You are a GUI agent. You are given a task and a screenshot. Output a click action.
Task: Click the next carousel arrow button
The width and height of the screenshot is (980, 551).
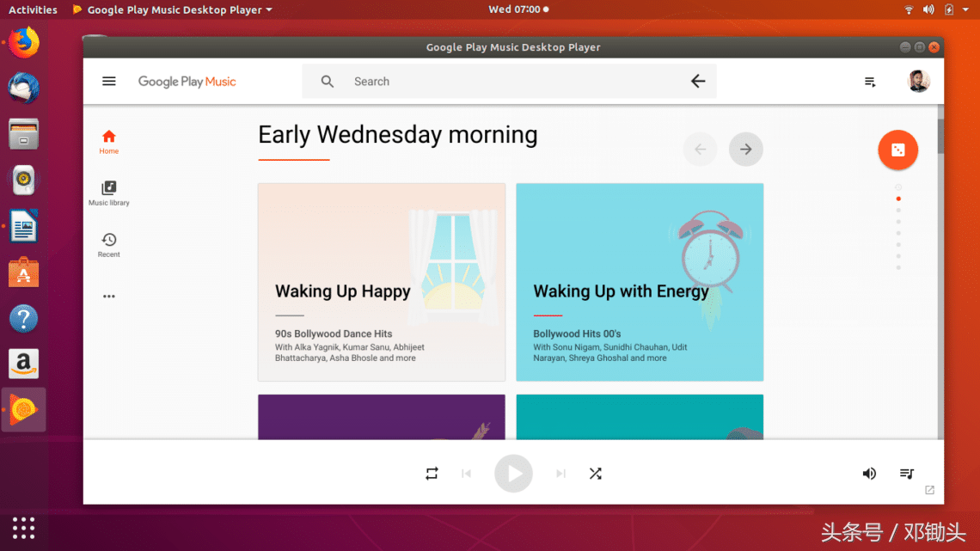[x=745, y=150]
